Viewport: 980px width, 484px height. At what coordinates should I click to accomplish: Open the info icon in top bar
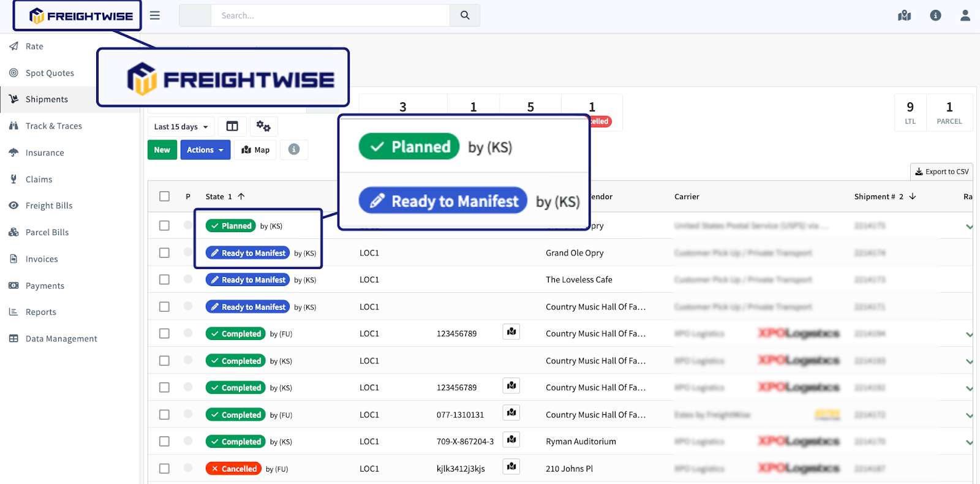point(935,15)
